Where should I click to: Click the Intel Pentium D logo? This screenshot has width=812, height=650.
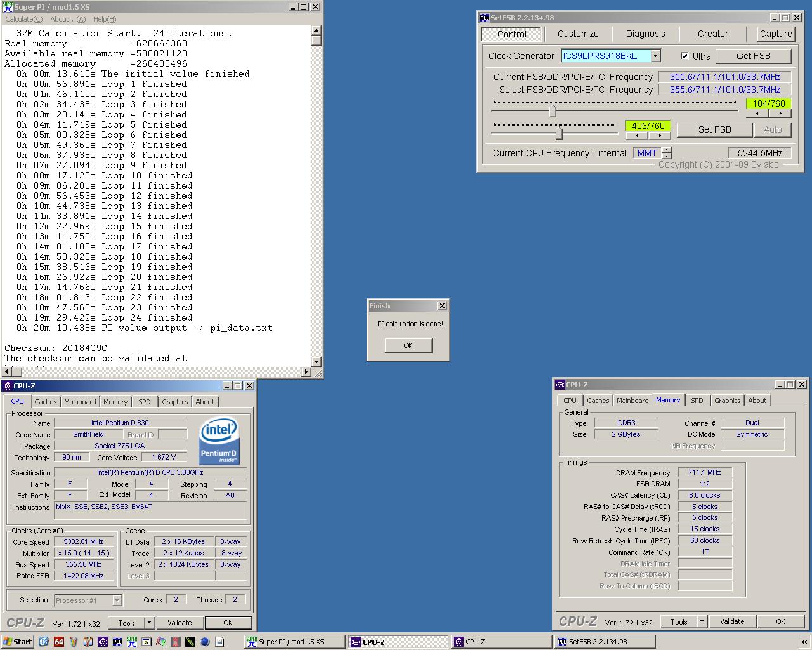pos(219,441)
